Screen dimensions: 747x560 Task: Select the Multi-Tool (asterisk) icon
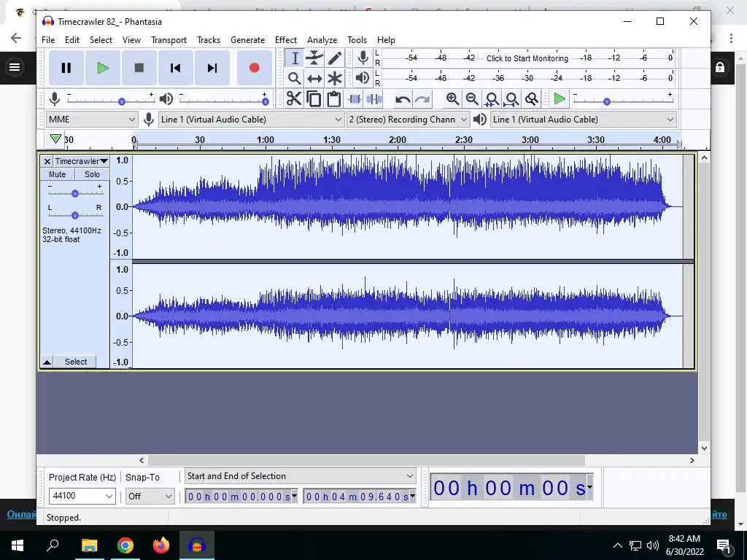point(335,78)
